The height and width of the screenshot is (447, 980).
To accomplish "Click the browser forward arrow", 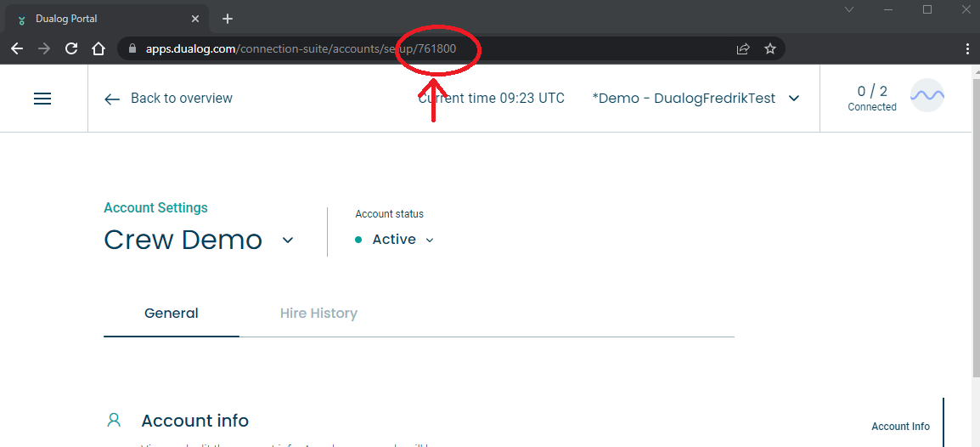I will pos(44,48).
